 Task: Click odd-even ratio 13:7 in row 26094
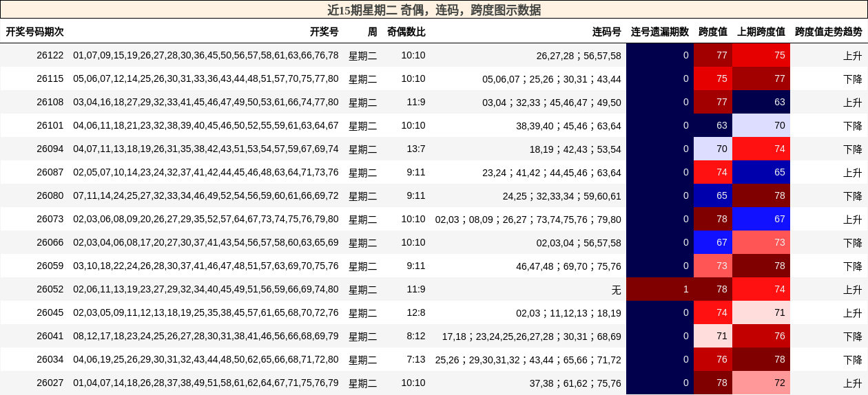[416, 149]
